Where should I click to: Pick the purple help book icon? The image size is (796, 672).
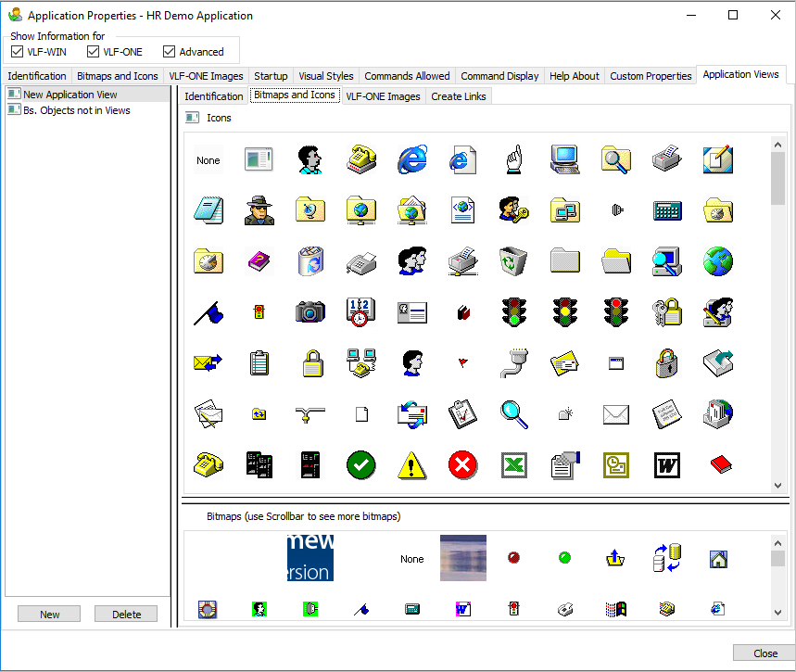click(x=259, y=261)
